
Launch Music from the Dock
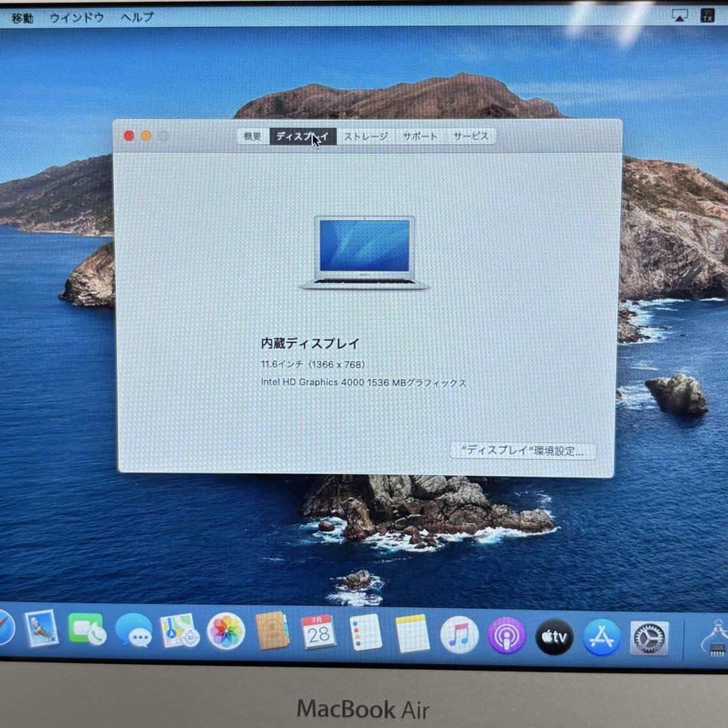click(459, 635)
